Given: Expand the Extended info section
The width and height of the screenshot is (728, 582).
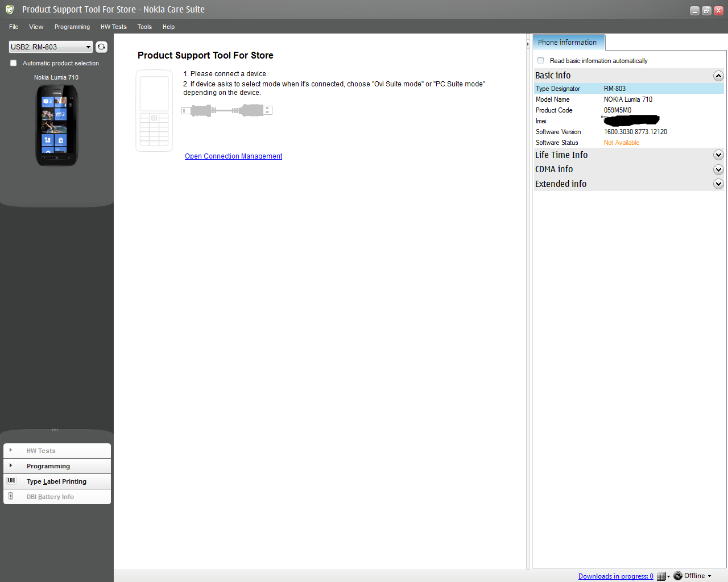Looking at the screenshot, I should pyautogui.click(x=718, y=184).
